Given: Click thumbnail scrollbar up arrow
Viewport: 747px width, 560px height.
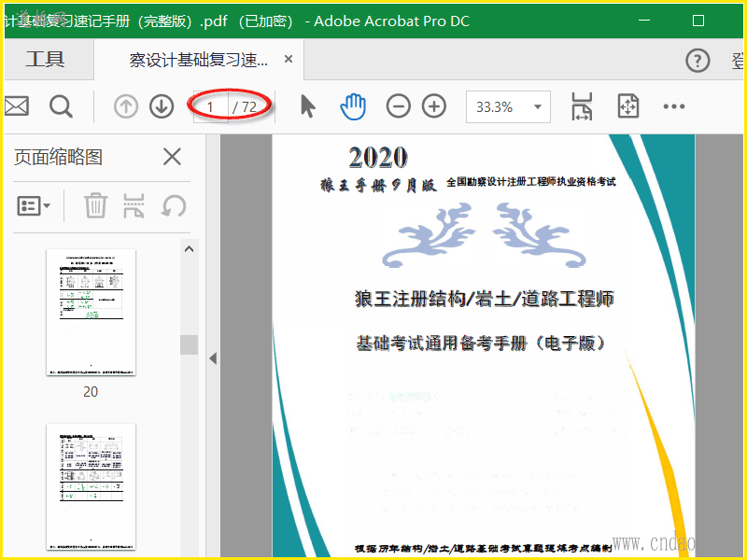Looking at the screenshot, I should click(x=190, y=249).
